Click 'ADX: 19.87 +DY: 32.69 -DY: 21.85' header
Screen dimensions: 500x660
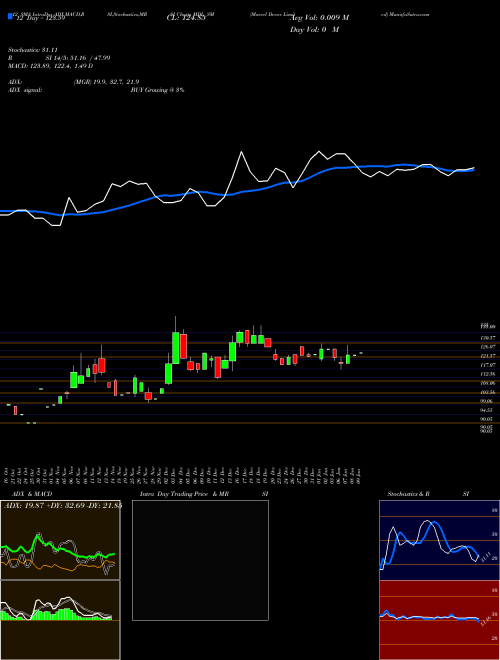coord(62,506)
